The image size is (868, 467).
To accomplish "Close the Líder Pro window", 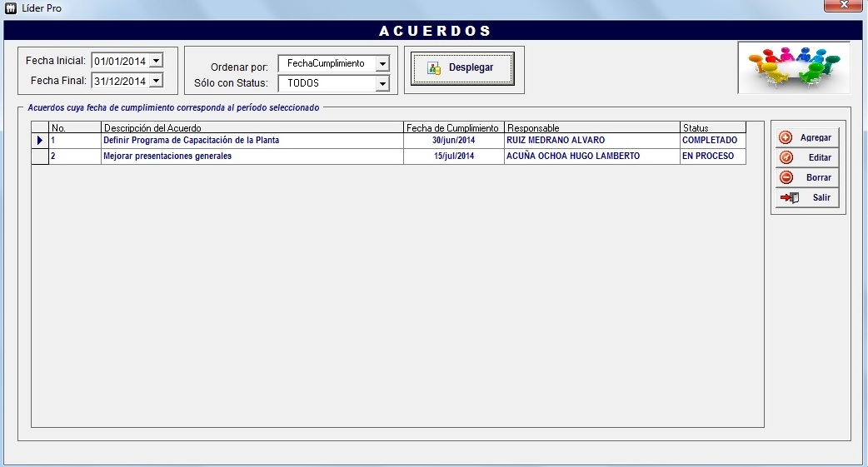I will coord(842,7).
